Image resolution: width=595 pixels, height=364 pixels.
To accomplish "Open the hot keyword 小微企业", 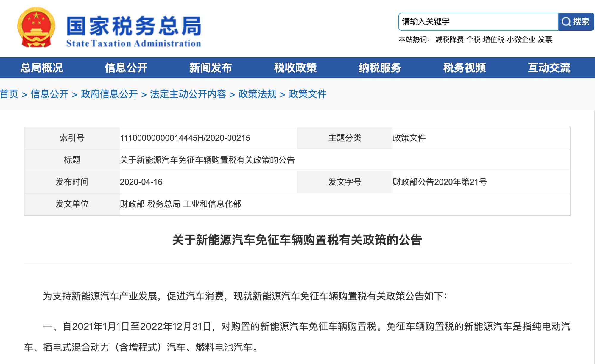I will pos(521,40).
